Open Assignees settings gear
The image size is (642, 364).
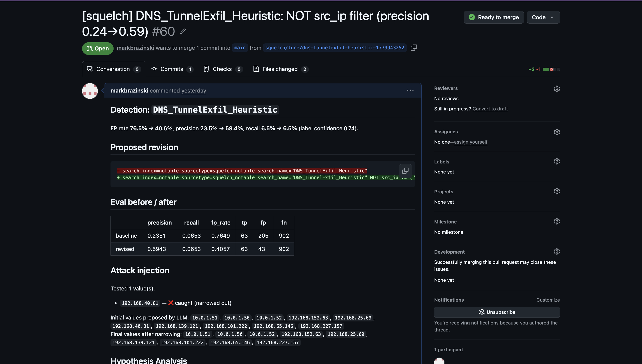tap(557, 132)
